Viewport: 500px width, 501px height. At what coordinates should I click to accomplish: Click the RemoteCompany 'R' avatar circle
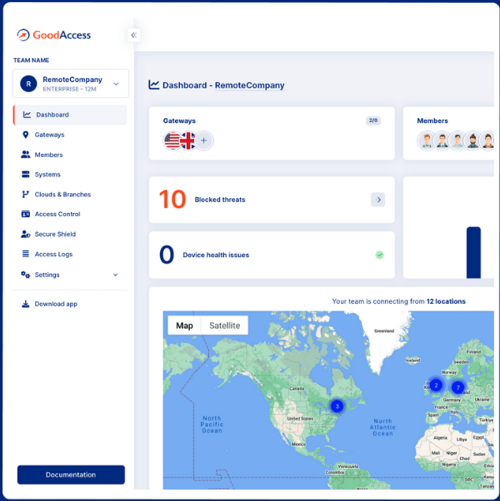tap(29, 84)
